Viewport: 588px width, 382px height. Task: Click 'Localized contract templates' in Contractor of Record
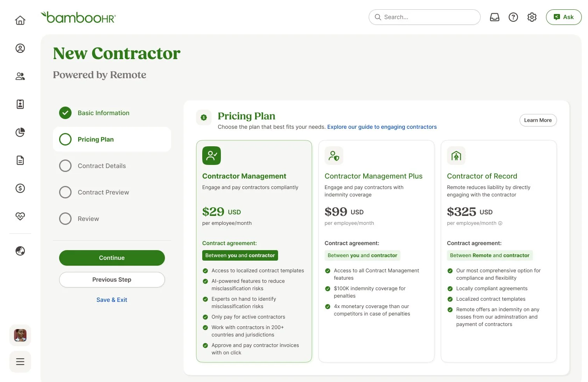pyautogui.click(x=491, y=299)
